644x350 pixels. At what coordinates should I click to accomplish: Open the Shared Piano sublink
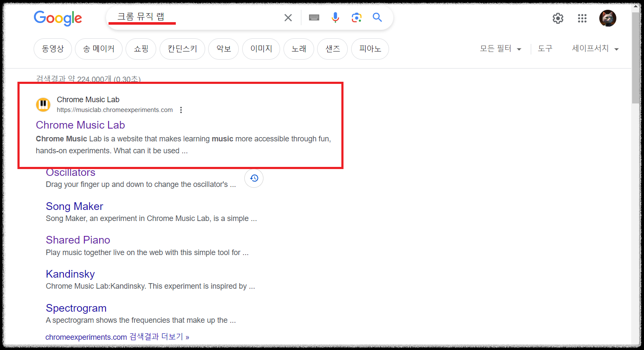point(78,240)
